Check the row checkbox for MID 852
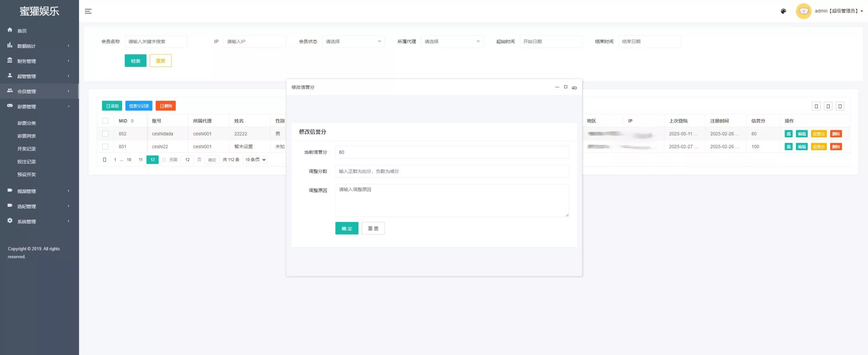Image resolution: width=868 pixels, height=355 pixels. [105, 134]
